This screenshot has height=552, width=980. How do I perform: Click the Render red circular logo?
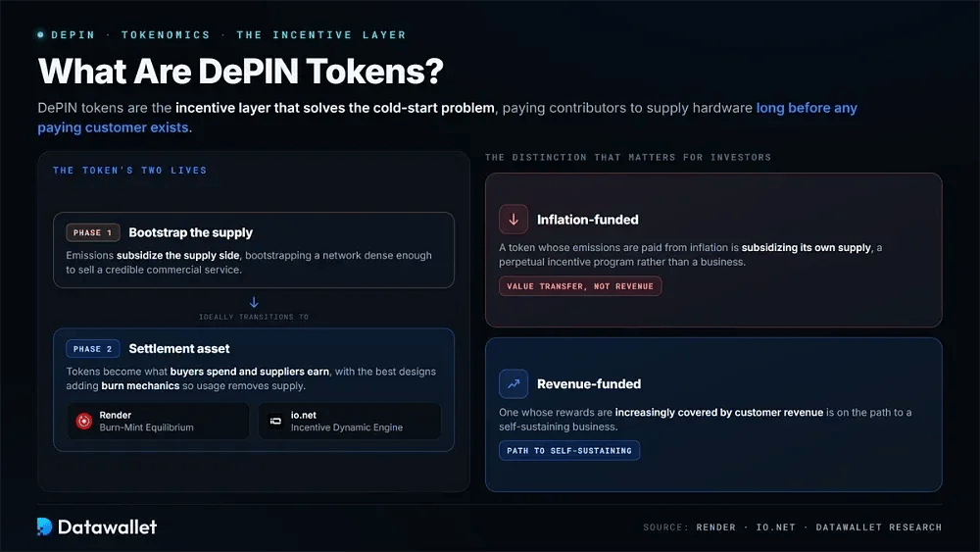click(x=83, y=422)
